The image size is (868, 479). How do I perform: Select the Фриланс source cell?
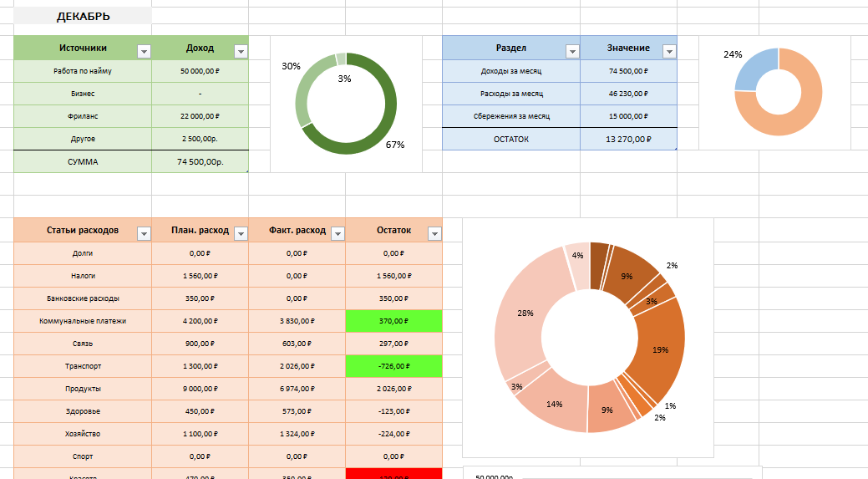pos(83,116)
